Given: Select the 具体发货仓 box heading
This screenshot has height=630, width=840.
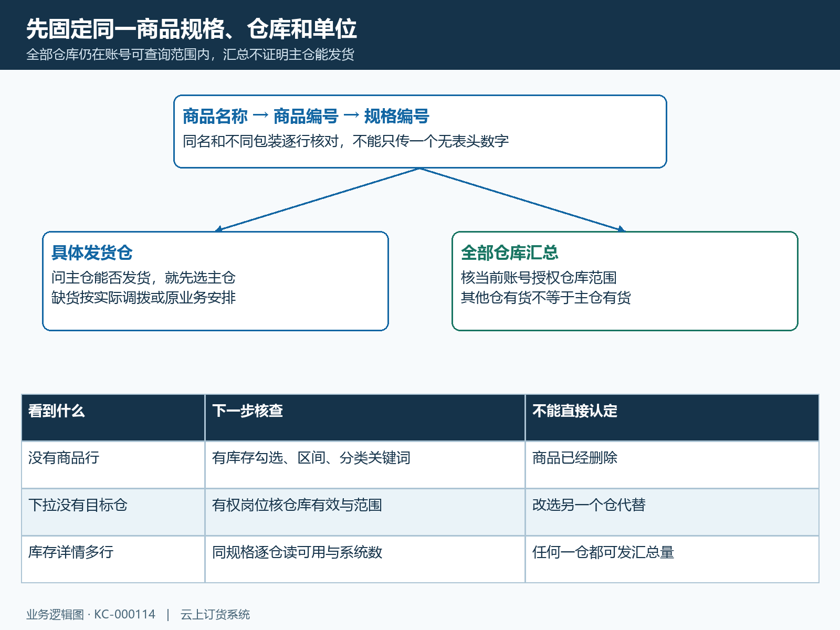Looking at the screenshot, I should [x=92, y=253].
